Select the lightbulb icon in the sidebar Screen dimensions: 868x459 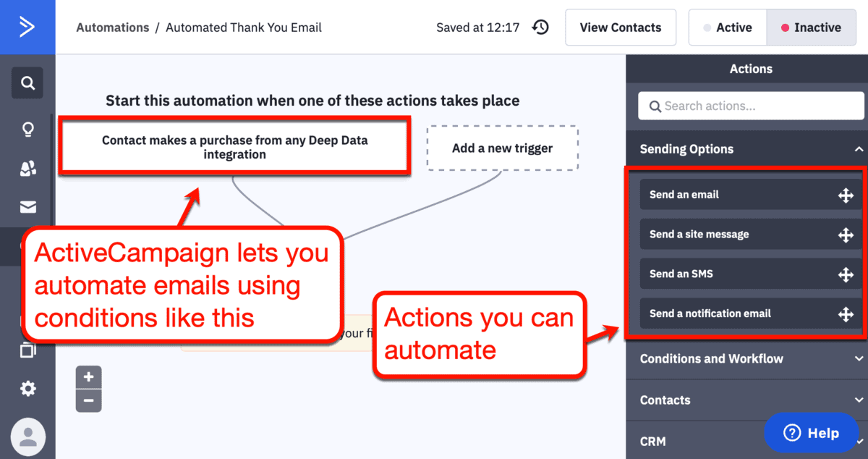27,129
